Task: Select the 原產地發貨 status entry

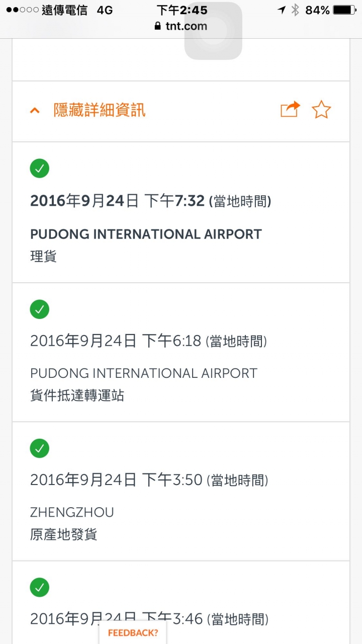Action: click(x=64, y=534)
